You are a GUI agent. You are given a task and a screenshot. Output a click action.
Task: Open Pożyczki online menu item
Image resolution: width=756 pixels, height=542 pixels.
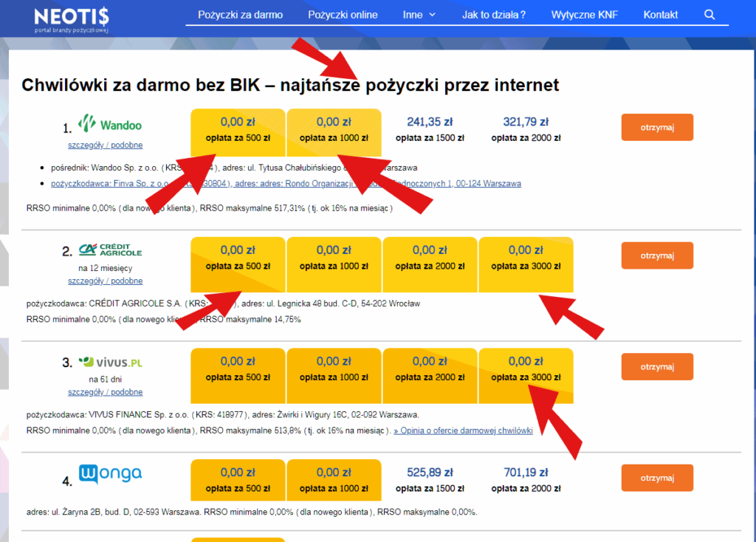click(343, 15)
